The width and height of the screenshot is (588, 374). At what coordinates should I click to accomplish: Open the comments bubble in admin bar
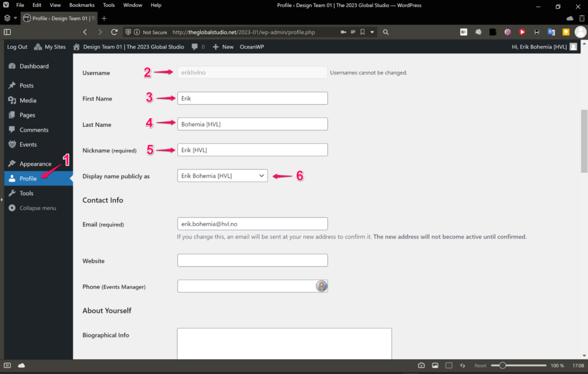click(198, 47)
